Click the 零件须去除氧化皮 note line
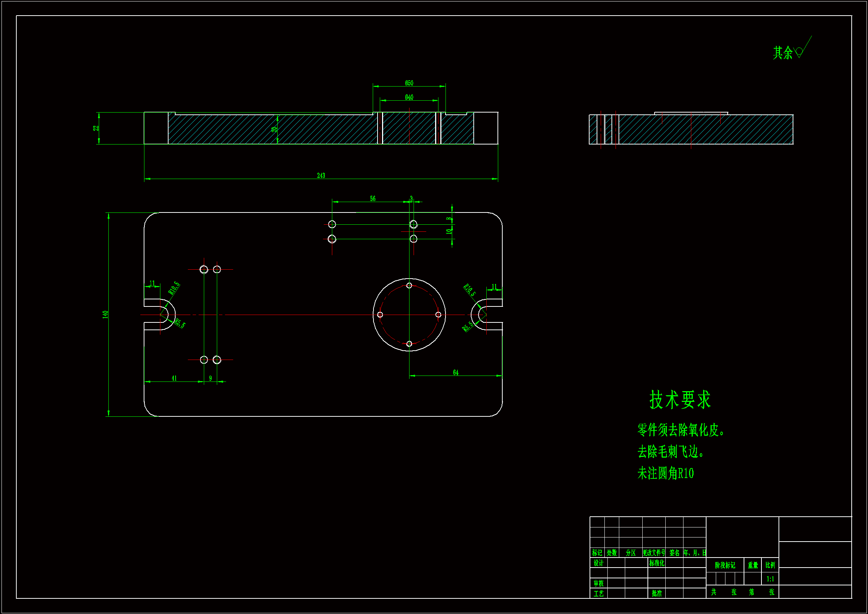This screenshot has height=614, width=868. pos(681,430)
